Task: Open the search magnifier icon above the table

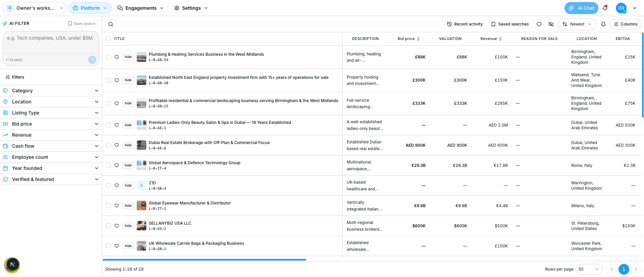Action: tap(111, 24)
